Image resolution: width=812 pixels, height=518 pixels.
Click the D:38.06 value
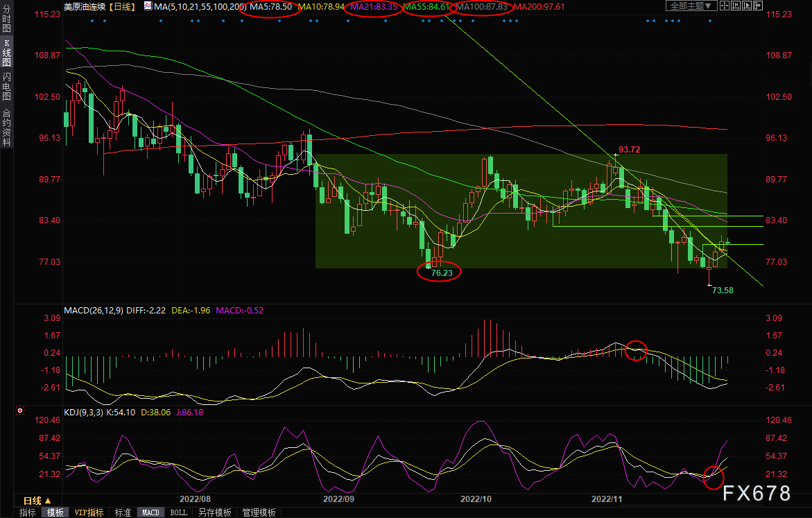156,413
